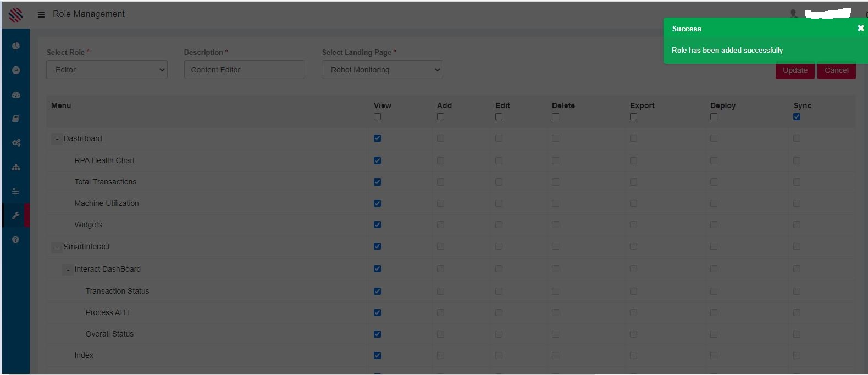Click the Description text field

click(x=244, y=70)
